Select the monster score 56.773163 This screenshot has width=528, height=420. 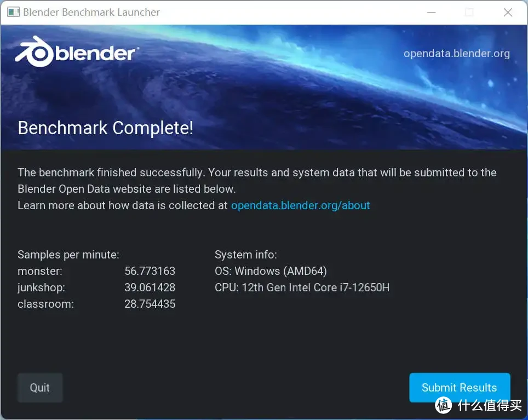(x=150, y=271)
